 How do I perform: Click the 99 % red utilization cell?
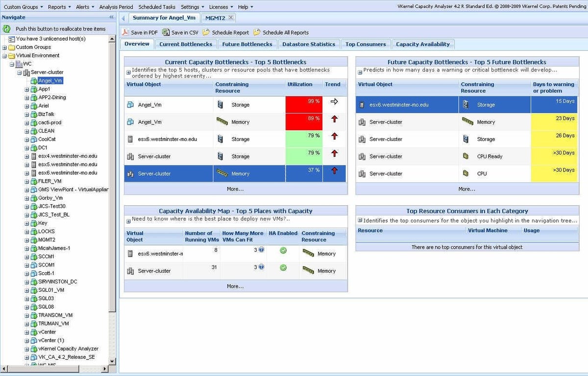304,105
